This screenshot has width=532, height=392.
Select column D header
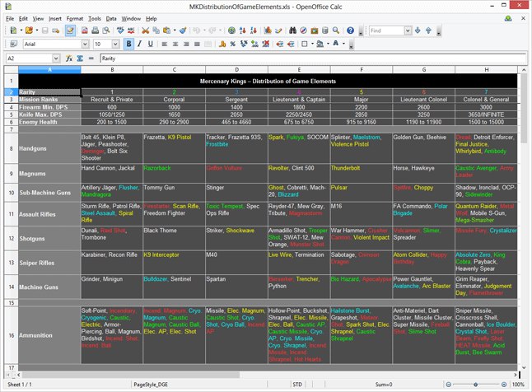click(x=236, y=69)
